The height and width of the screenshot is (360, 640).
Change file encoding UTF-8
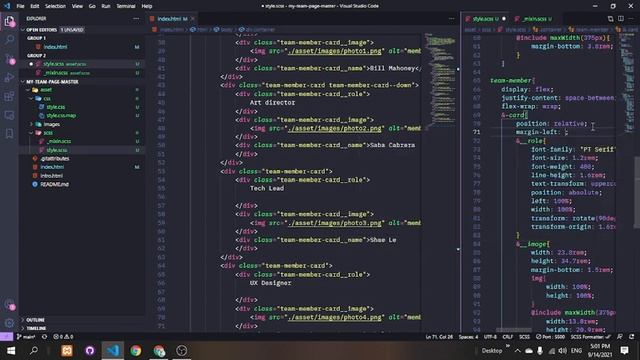point(490,337)
